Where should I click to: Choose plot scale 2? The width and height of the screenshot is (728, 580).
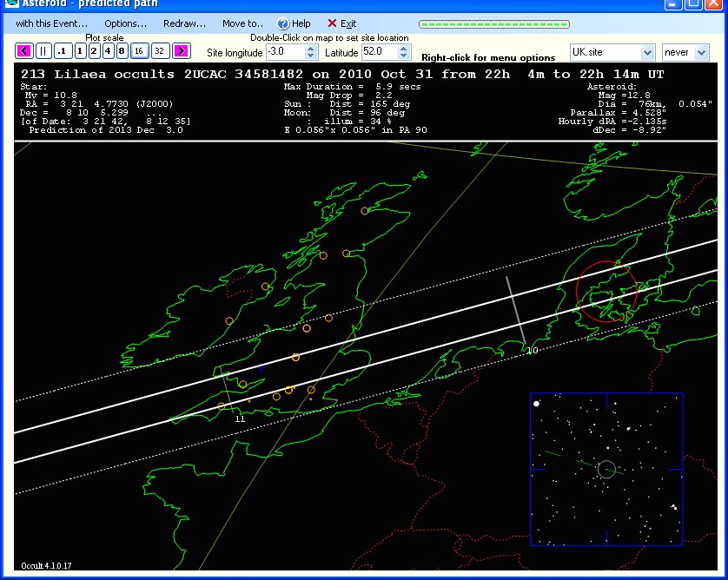(94, 51)
